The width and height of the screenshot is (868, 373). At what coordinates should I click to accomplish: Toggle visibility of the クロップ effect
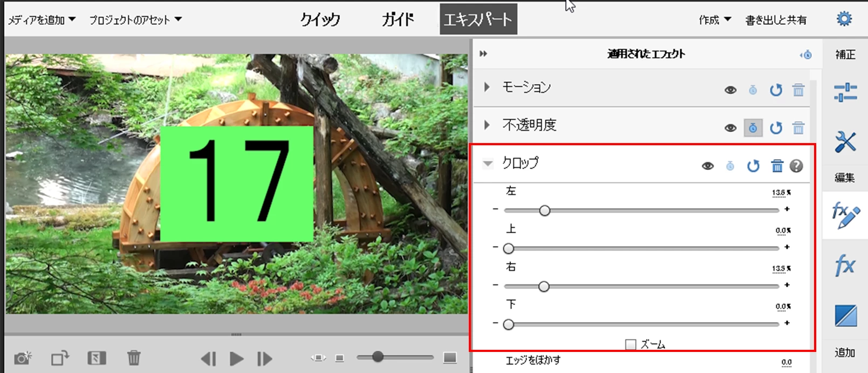coord(708,166)
